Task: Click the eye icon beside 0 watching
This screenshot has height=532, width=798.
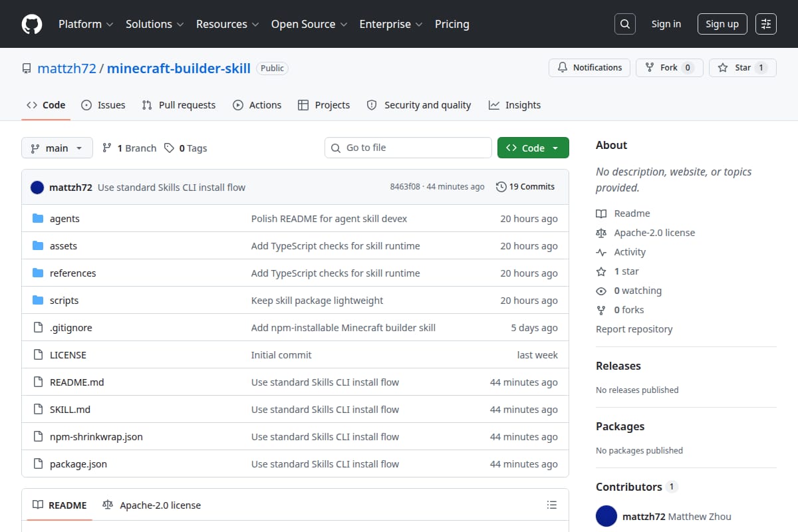Action: (601, 291)
